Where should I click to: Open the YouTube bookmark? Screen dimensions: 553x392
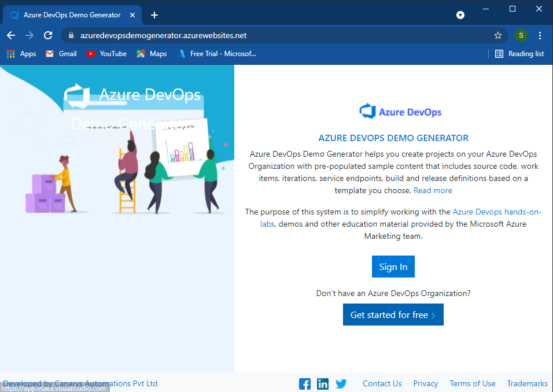[x=106, y=53]
